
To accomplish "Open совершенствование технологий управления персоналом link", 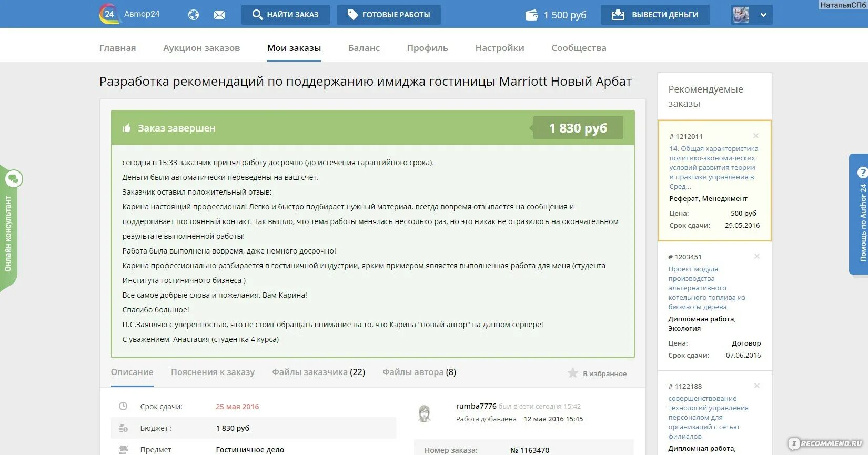I will 708,417.
